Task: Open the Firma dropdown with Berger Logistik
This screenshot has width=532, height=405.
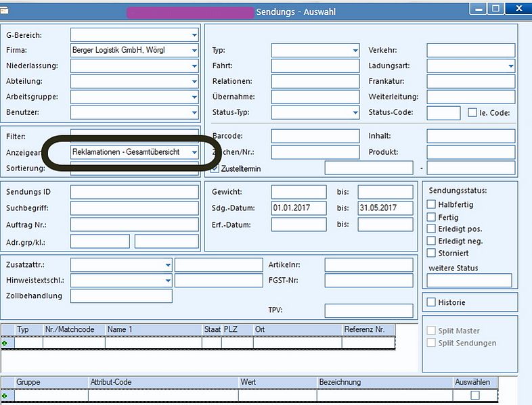Action: (194, 51)
